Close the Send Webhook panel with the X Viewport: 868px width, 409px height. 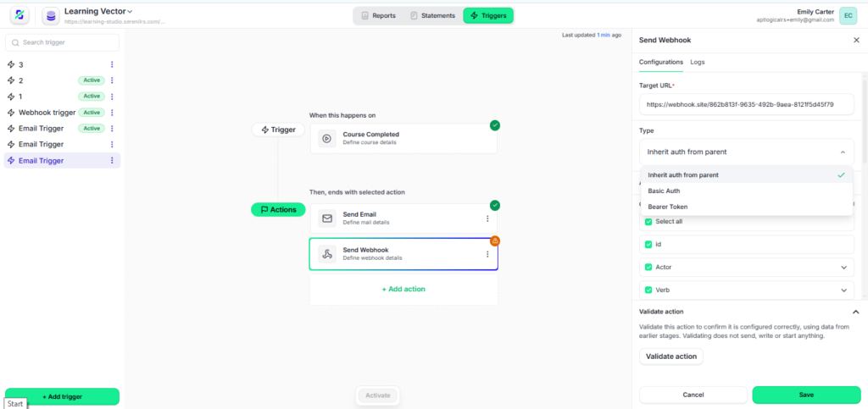click(856, 41)
